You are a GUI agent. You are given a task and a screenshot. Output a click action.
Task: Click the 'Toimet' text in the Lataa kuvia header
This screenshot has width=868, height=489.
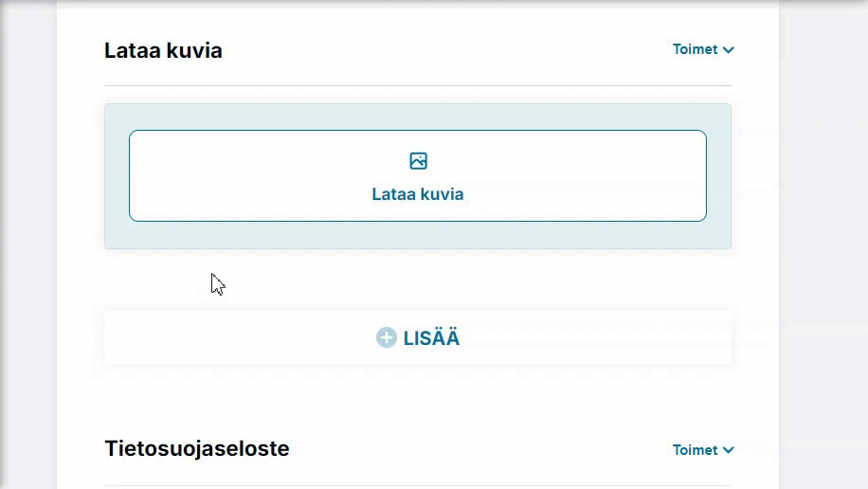[x=695, y=49]
